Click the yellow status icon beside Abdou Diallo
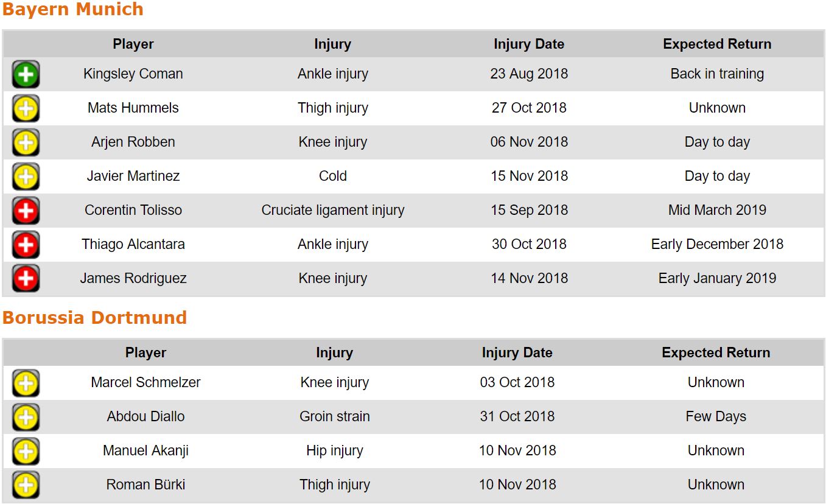 26,417
